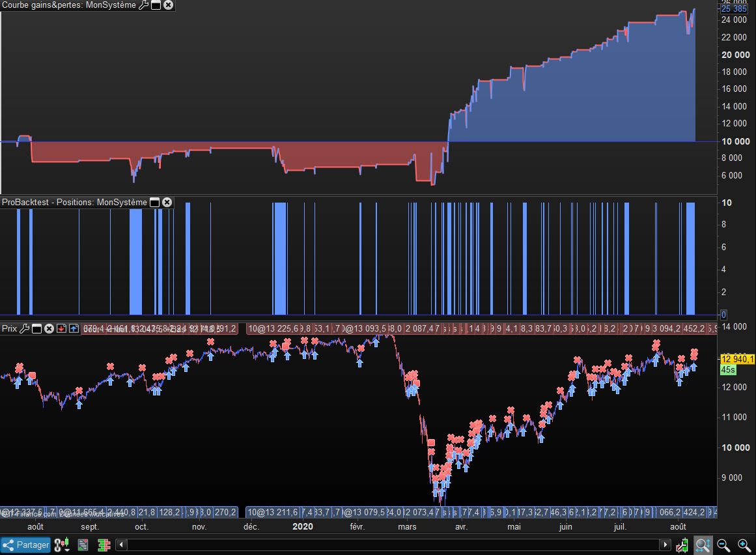Click the red down-arrow icon beside Prix

click(61, 329)
